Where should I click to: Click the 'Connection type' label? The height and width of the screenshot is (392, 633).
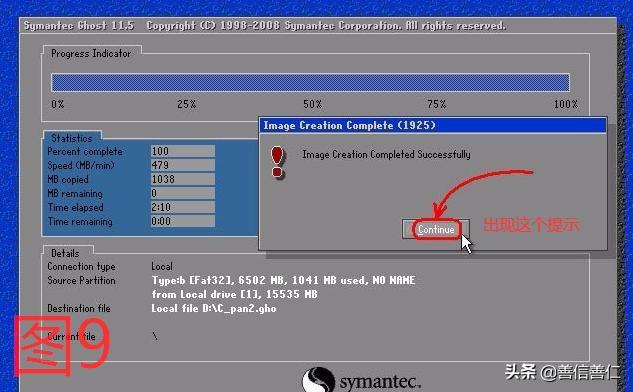click(81, 267)
